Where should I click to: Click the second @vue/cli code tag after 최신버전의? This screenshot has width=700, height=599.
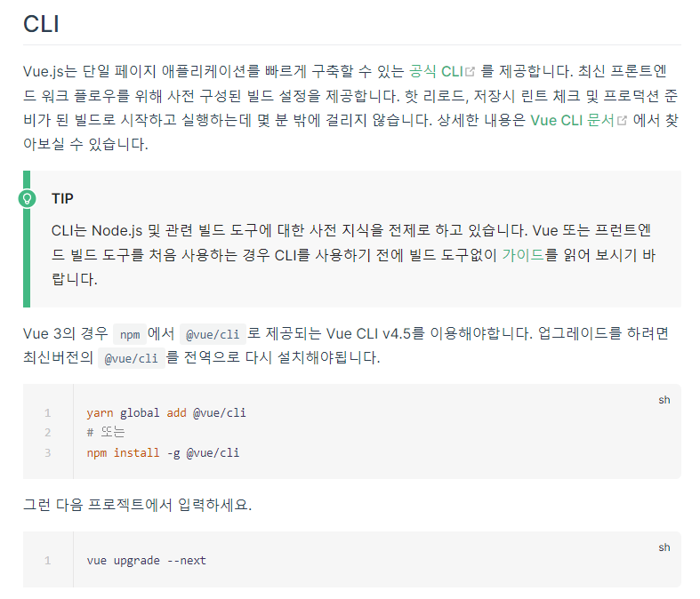[132, 358]
